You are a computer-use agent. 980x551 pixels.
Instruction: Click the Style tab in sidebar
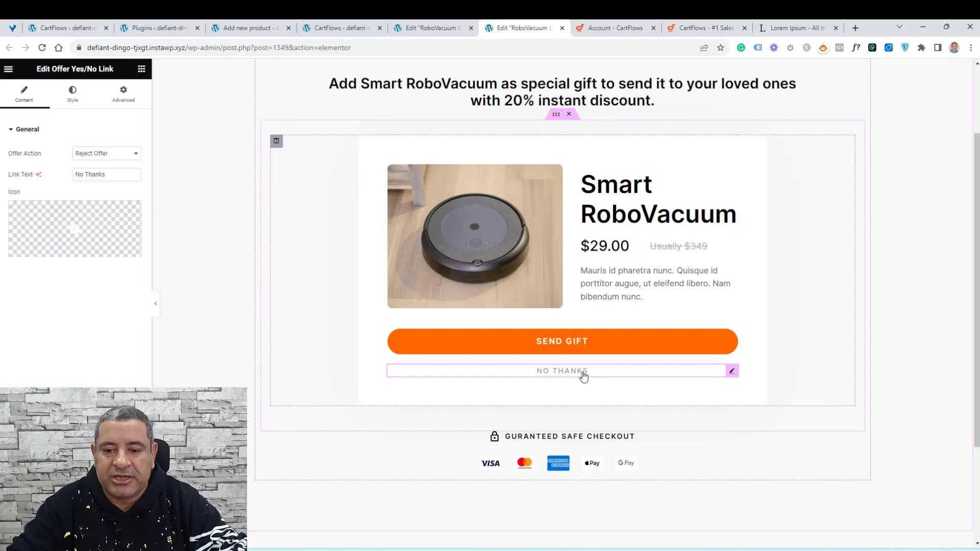point(72,93)
